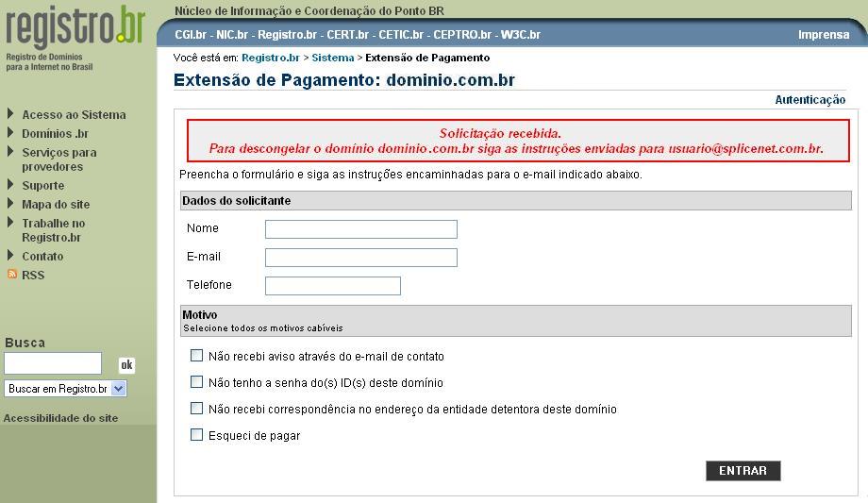Expand arrow beside Trabalhe no Registro.br
This screenshot has width=868, height=503.
click(10, 223)
